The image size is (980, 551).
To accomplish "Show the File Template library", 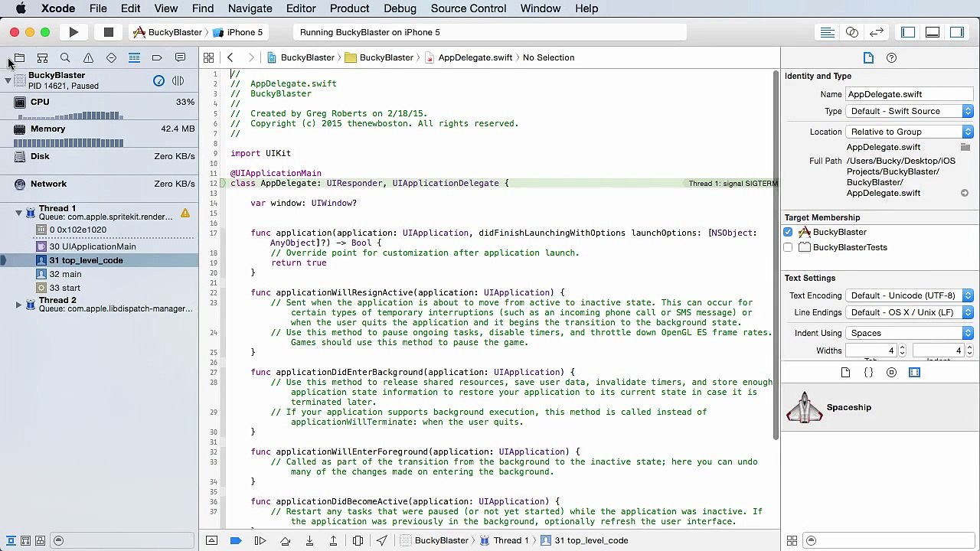I will click(845, 372).
